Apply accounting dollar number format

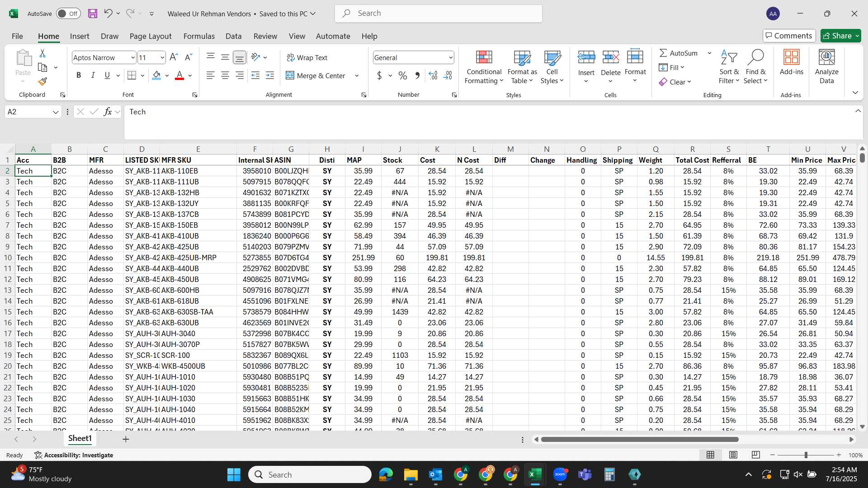(379, 75)
